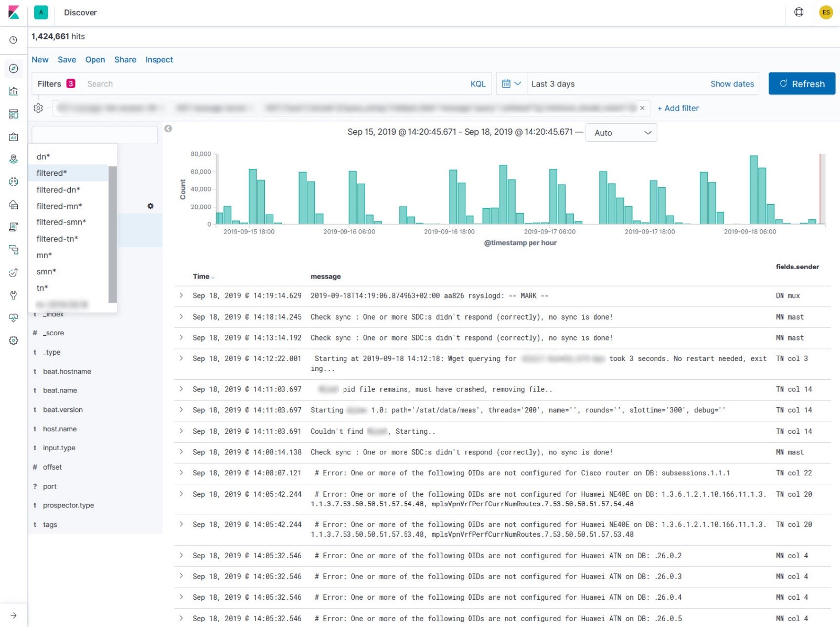Open the Kibana home logo
Screen dimensions: 840x627
coord(14,13)
